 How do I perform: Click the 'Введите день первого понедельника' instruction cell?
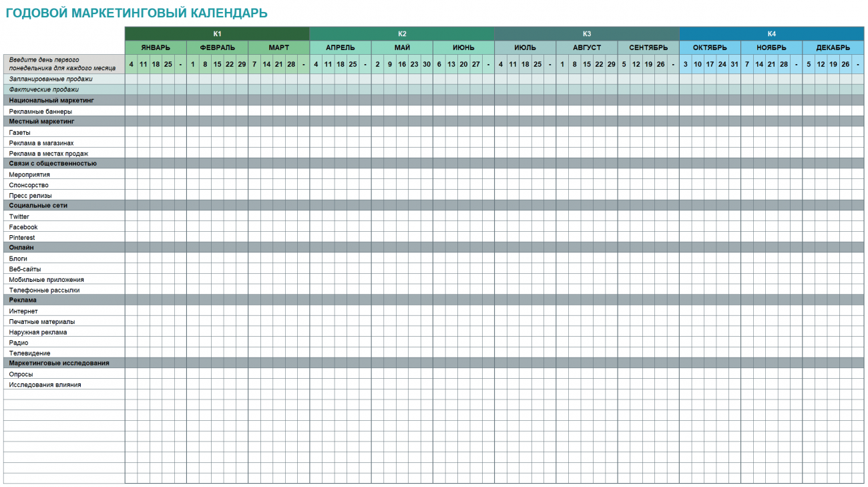click(x=64, y=64)
